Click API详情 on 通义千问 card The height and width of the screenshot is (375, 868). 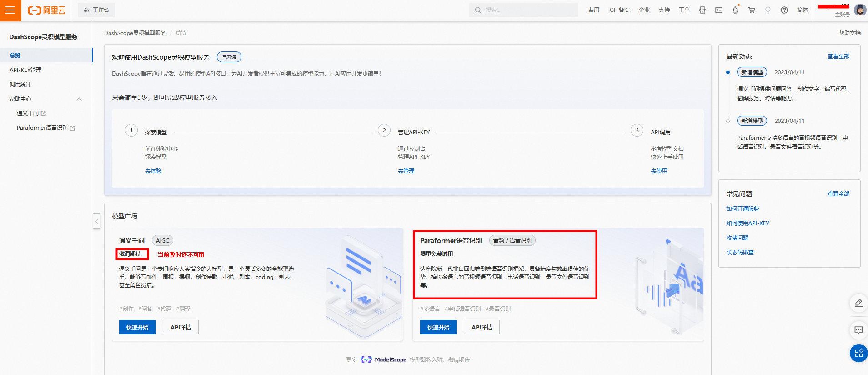181,327
